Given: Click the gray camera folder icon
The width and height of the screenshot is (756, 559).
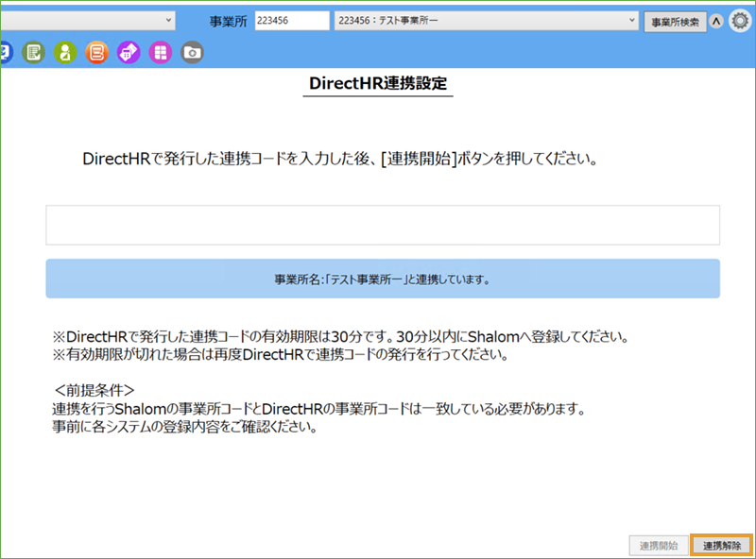Looking at the screenshot, I should [193, 52].
